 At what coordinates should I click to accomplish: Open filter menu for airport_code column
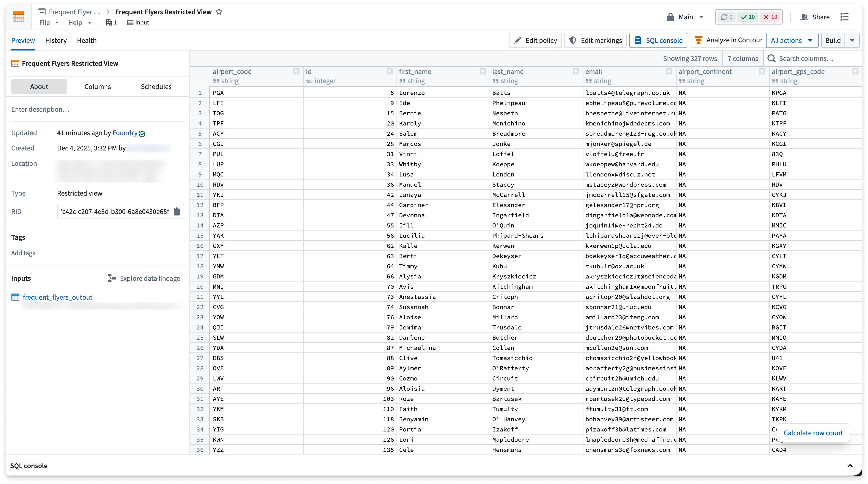click(296, 71)
